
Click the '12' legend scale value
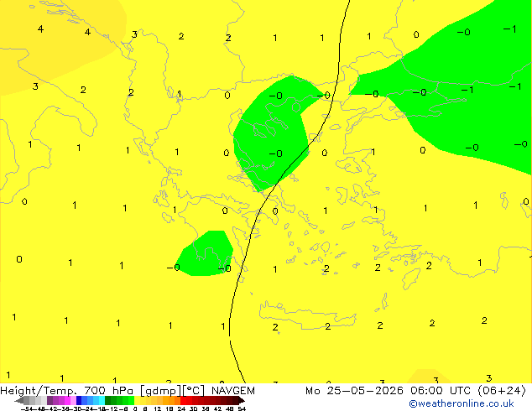click(157, 409)
